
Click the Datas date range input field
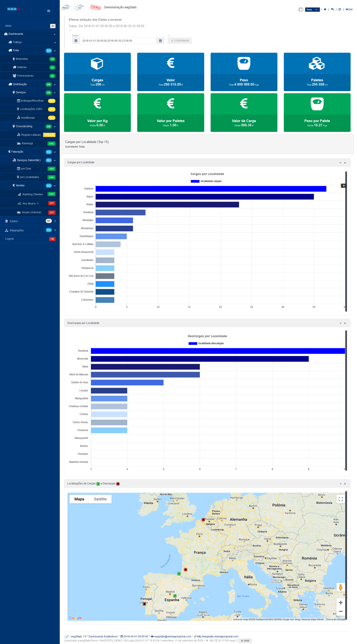pos(118,41)
